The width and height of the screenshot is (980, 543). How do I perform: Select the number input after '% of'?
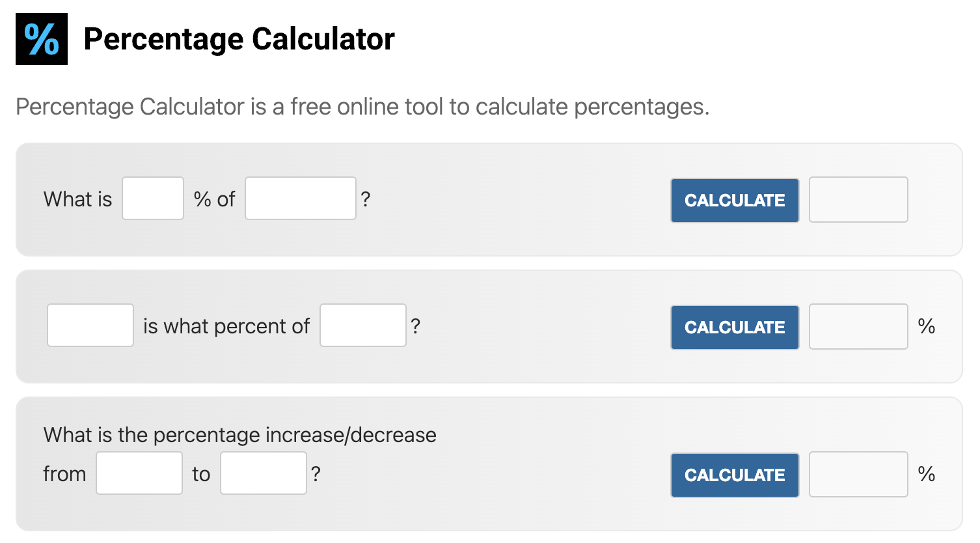(x=300, y=199)
